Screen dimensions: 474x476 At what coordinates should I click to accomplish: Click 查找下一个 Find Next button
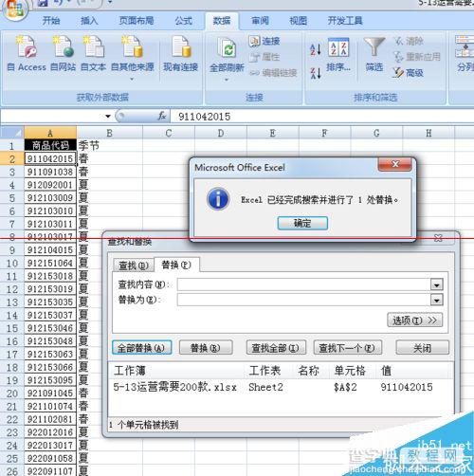click(x=347, y=348)
